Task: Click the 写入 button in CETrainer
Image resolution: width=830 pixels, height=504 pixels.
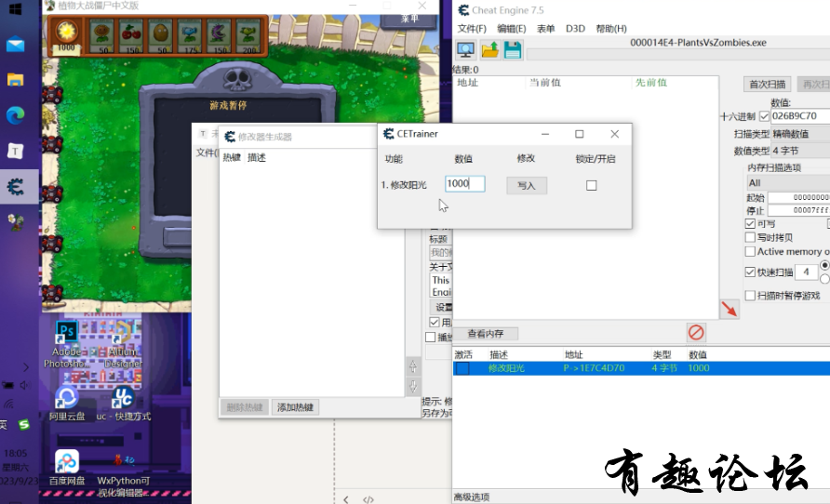Action: point(526,186)
